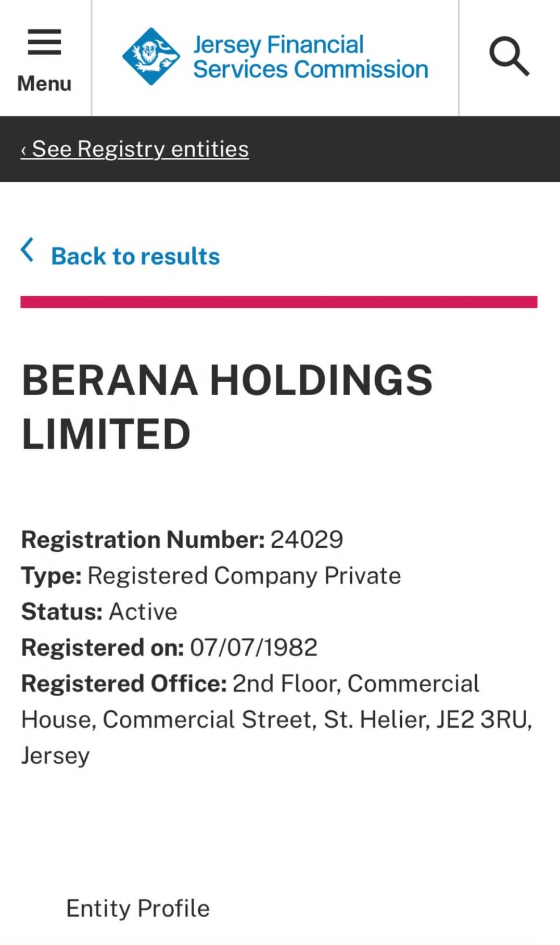Click the Registered on label
The image size is (560, 945).
pyautogui.click(x=103, y=648)
